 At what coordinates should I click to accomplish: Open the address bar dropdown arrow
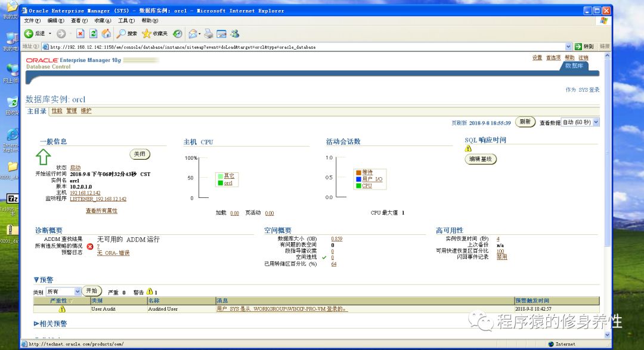(x=568, y=47)
